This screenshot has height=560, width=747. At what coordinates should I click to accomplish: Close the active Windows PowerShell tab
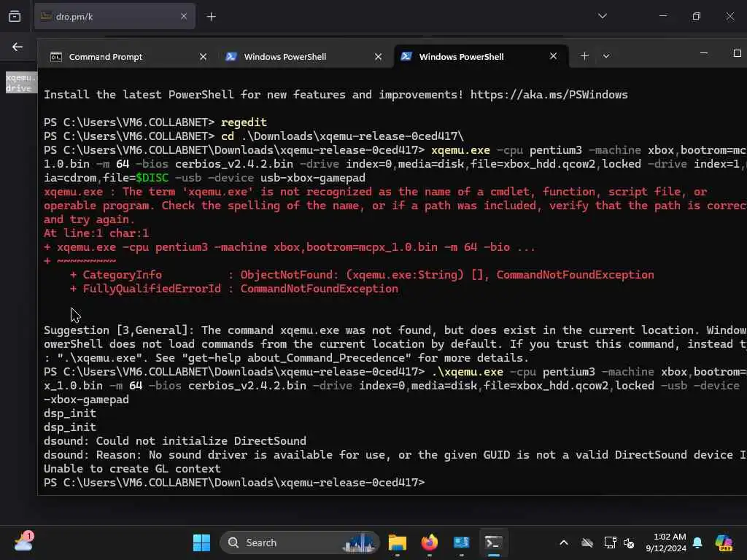pyautogui.click(x=553, y=56)
